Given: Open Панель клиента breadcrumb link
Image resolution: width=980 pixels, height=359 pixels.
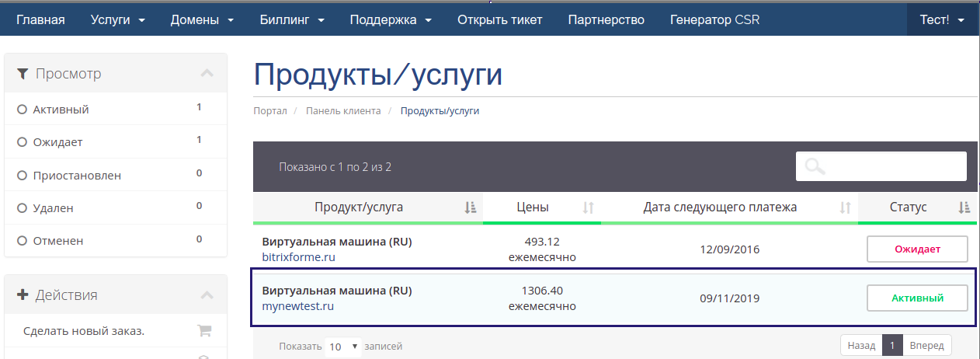Looking at the screenshot, I should (343, 111).
